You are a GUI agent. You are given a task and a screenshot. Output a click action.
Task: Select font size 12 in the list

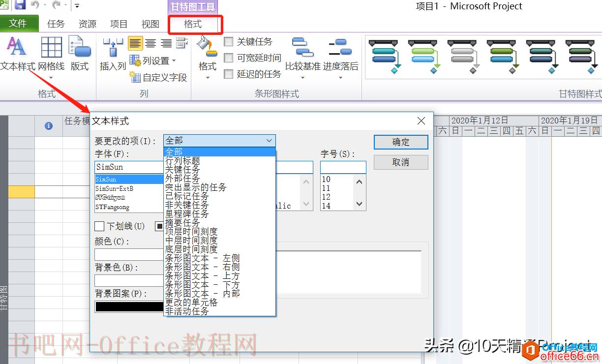tap(337, 197)
